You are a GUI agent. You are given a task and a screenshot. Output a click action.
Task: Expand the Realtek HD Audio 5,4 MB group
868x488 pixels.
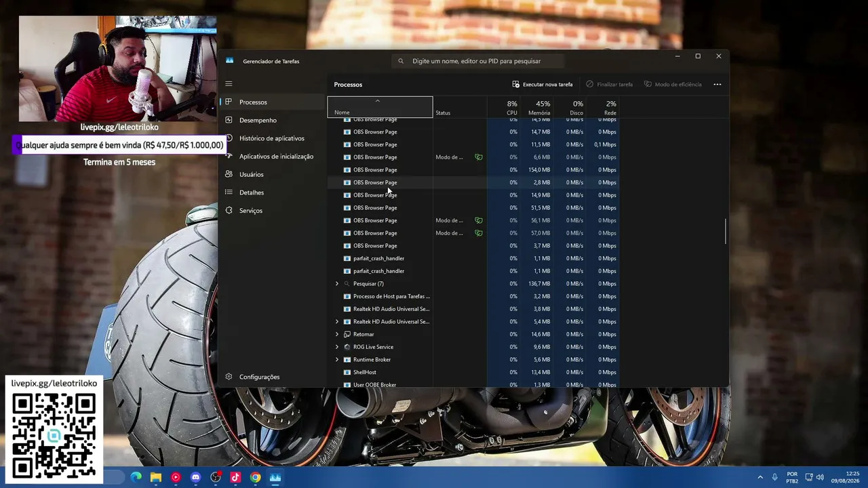tap(337, 322)
